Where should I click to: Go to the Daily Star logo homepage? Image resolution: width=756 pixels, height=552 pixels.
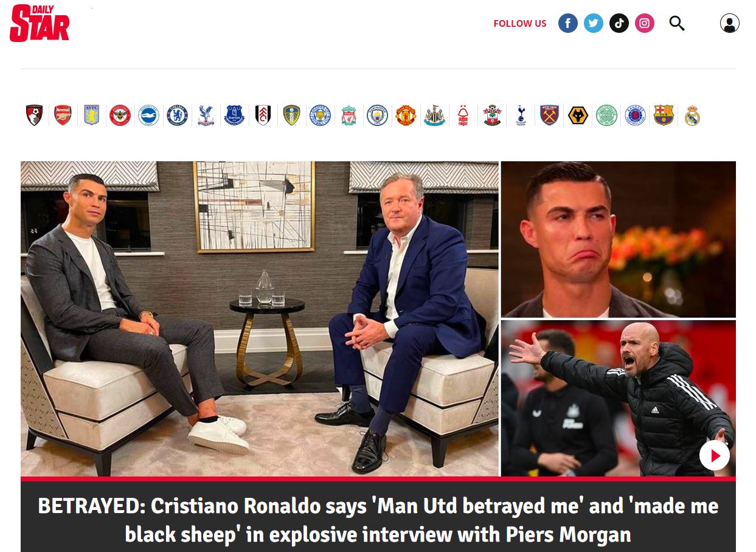40,23
